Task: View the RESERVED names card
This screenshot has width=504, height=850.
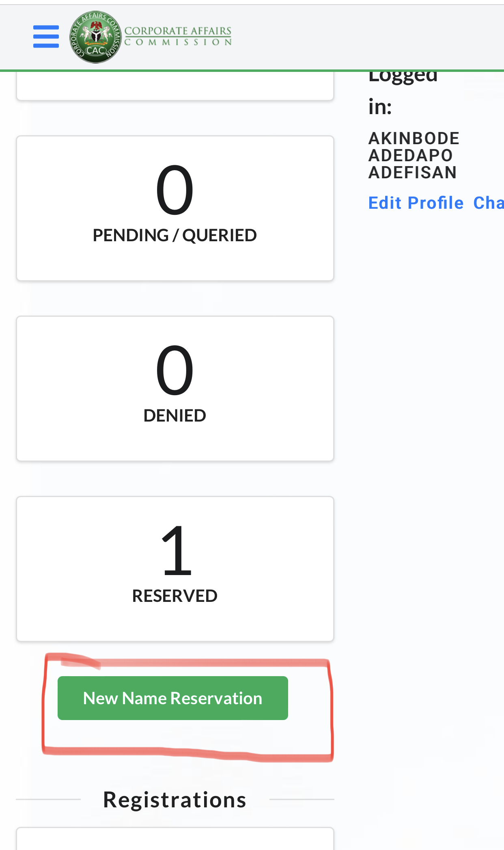Action: (x=175, y=568)
